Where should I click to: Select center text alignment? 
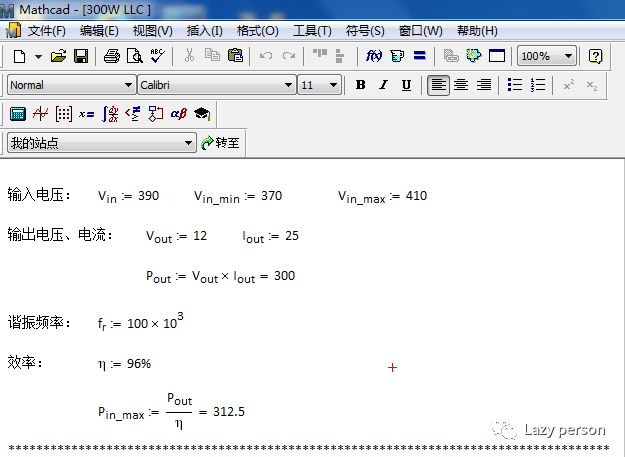461,85
